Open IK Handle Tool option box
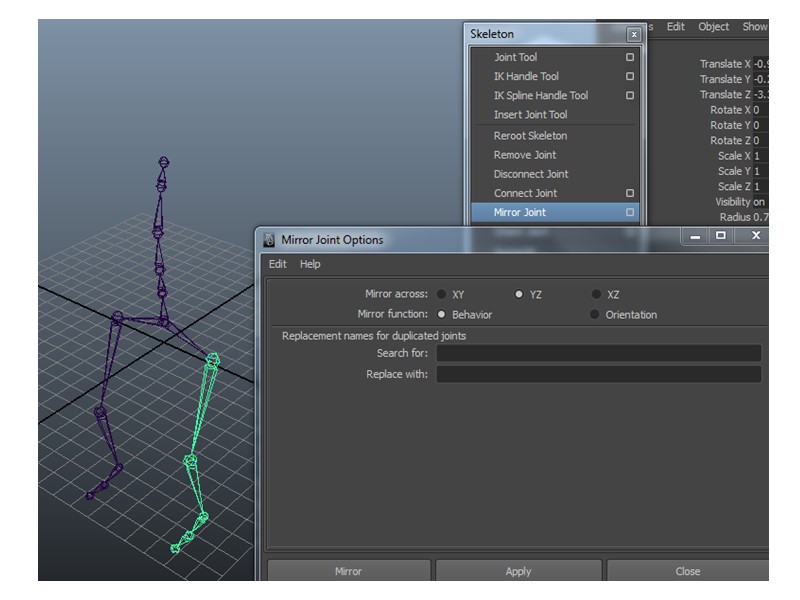 click(x=630, y=76)
